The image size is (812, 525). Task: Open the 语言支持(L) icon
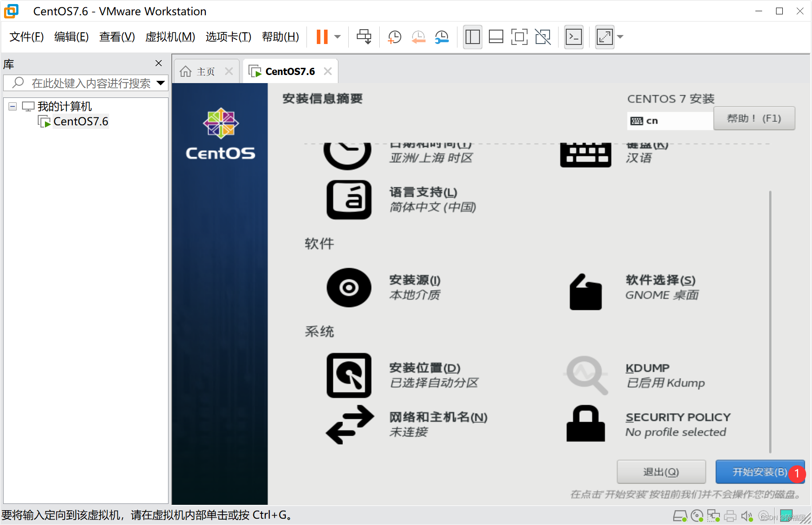349,200
